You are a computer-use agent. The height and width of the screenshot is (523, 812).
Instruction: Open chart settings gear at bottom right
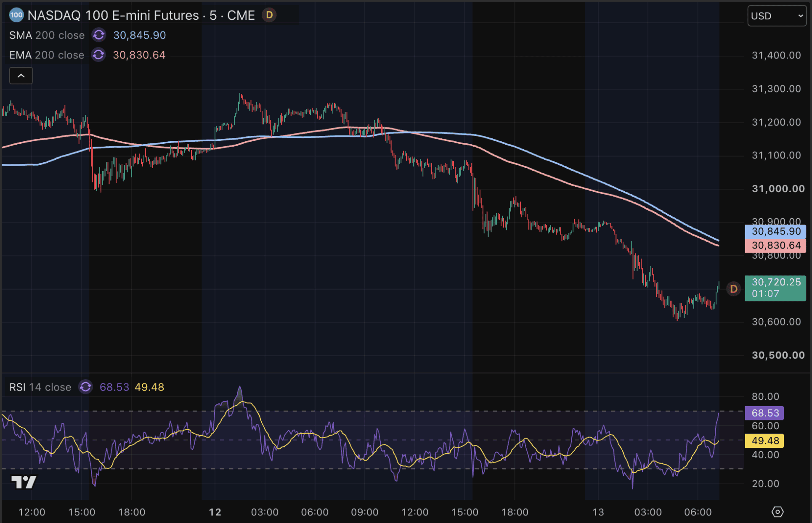click(x=778, y=512)
